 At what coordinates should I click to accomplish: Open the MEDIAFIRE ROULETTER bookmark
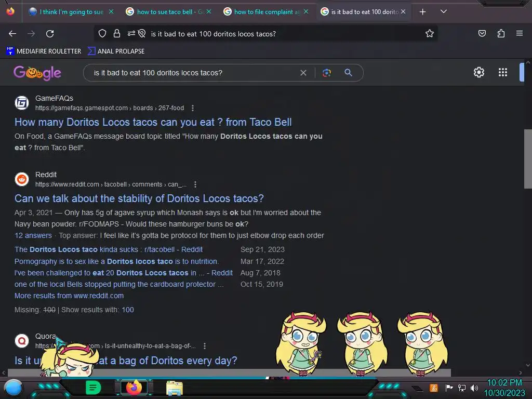click(44, 51)
